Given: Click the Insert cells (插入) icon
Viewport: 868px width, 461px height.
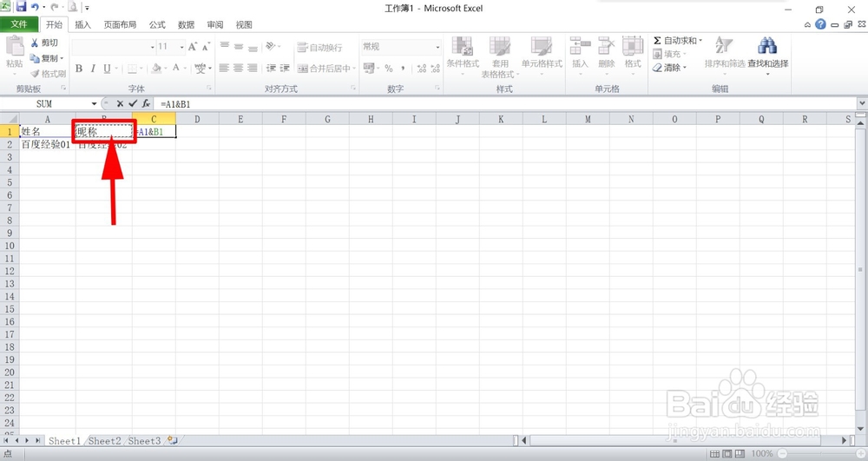Looking at the screenshot, I should point(580,47).
